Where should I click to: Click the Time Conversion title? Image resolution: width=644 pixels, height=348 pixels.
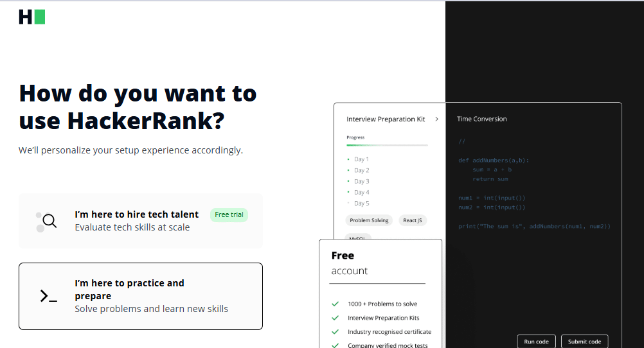click(482, 119)
